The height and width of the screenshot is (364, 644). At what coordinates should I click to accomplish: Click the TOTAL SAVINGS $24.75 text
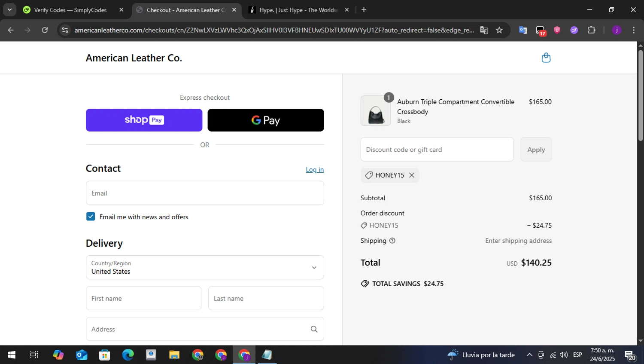pyautogui.click(x=408, y=284)
